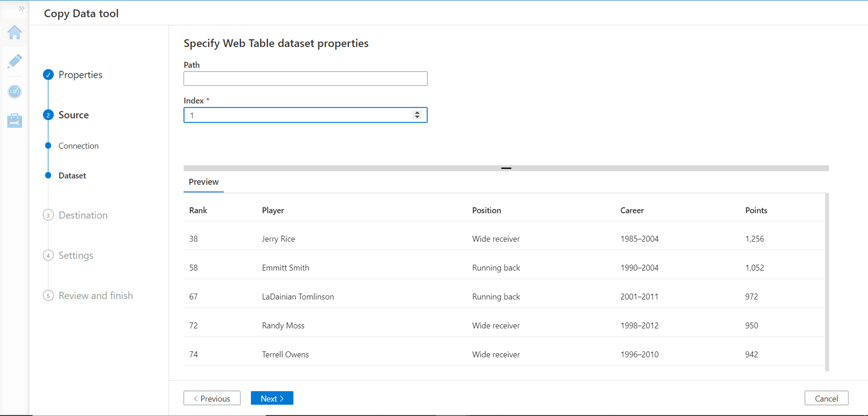Image resolution: width=868 pixels, height=416 pixels.
Task: Click the Next button
Action: (272, 398)
